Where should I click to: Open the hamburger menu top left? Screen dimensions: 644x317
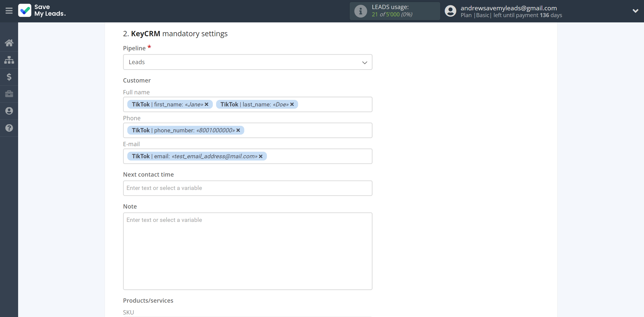pyautogui.click(x=9, y=11)
